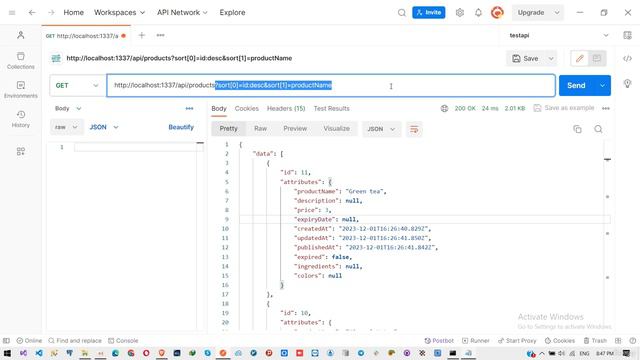The width and height of the screenshot is (640, 360).
Task: Change request body JSON language dropdown
Action: tap(104, 127)
